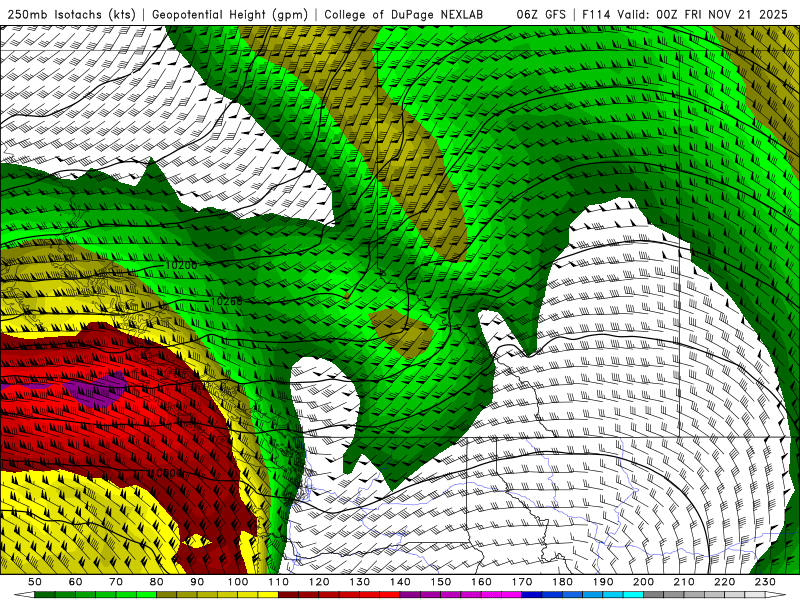800x600 pixels.
Task: Select the magenta swatch just left of 170
Action: coord(511,595)
